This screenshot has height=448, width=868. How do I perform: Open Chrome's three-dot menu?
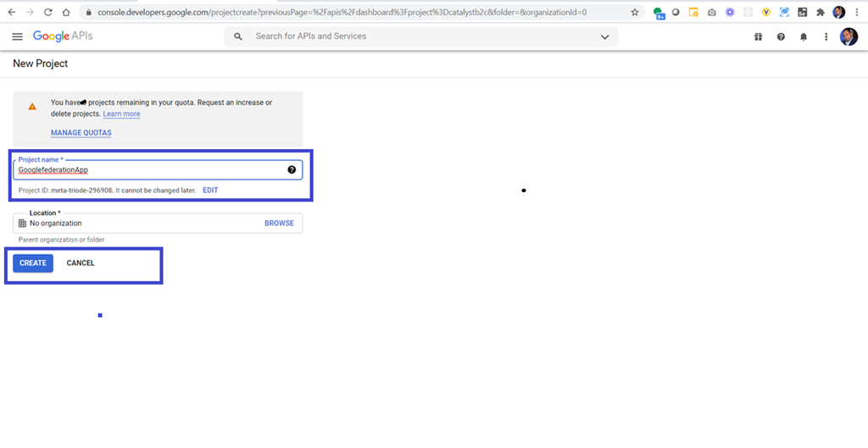tap(856, 12)
